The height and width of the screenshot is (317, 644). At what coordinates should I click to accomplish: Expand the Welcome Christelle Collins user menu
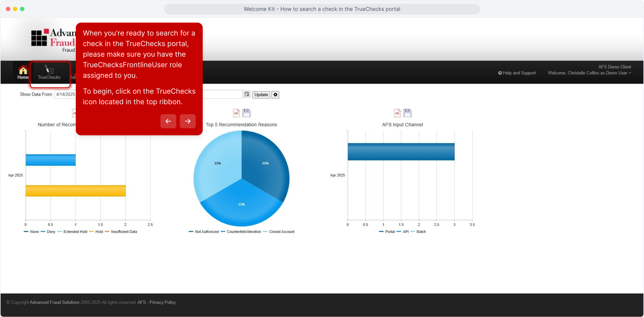589,73
